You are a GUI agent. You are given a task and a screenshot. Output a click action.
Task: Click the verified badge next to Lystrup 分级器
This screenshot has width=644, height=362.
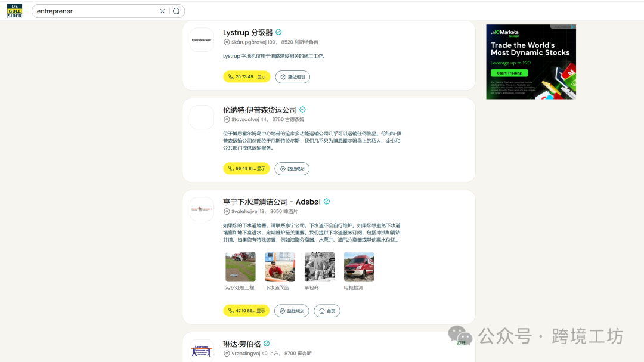[278, 32]
